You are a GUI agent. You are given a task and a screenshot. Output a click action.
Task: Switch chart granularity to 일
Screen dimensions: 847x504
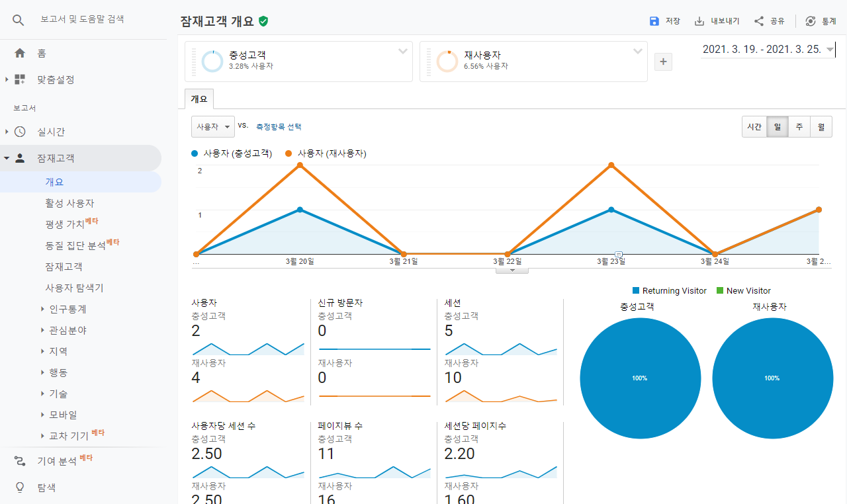tap(778, 126)
